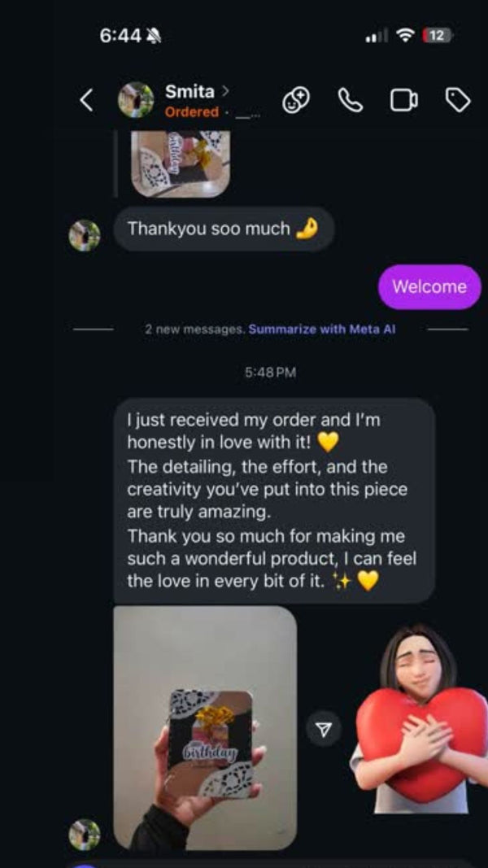This screenshot has width=488, height=868.
Task: Open the label tag icon in header
Action: click(458, 100)
